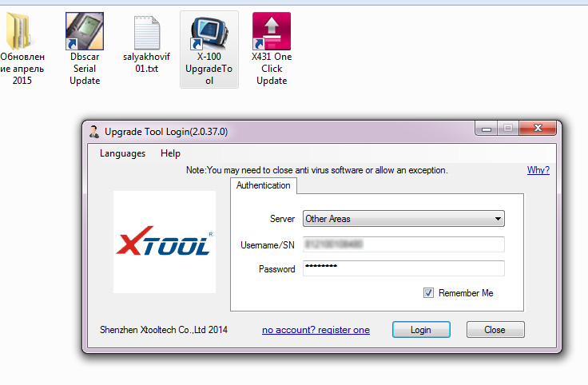Focus the Username/SN input field
This screenshot has width=588, height=385.
pos(403,244)
